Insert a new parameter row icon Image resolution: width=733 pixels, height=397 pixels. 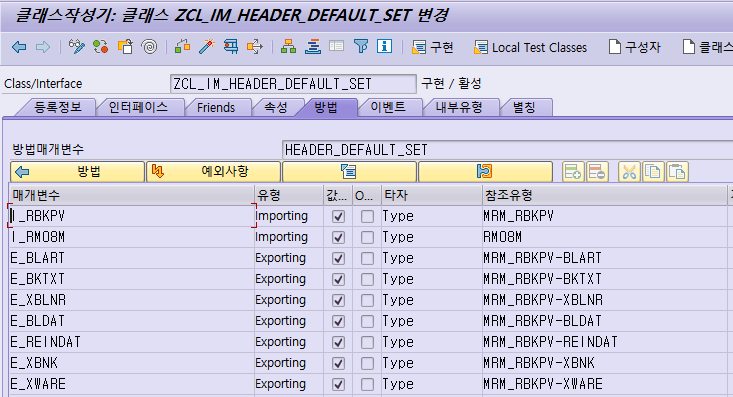click(573, 172)
